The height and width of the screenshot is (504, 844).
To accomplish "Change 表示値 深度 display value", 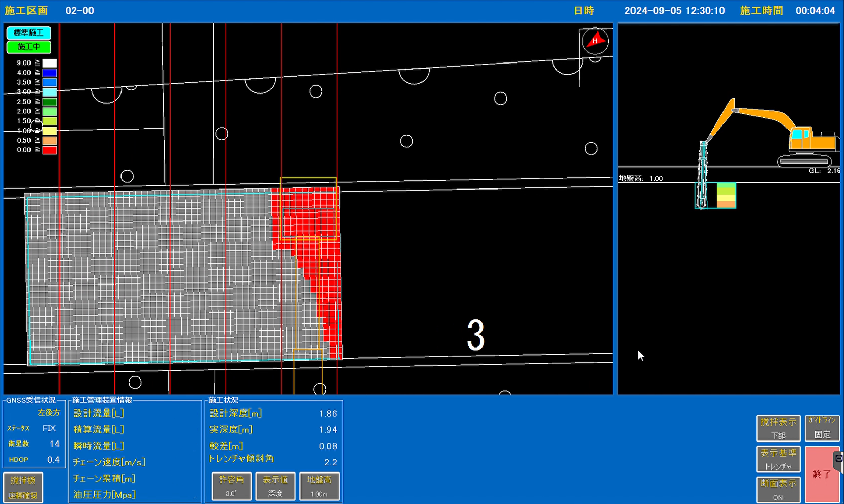I will [x=275, y=486].
